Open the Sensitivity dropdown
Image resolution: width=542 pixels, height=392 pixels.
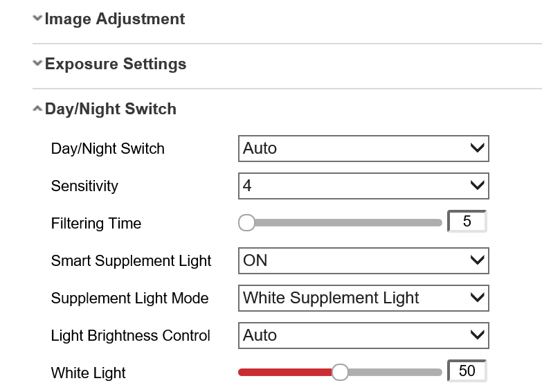point(363,186)
